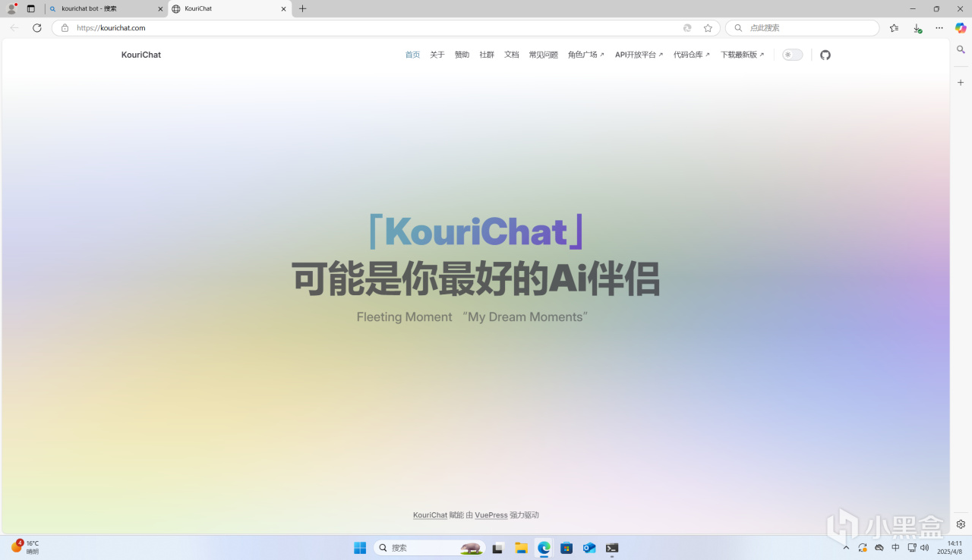Open the tab actions menu icon

pos(31,9)
